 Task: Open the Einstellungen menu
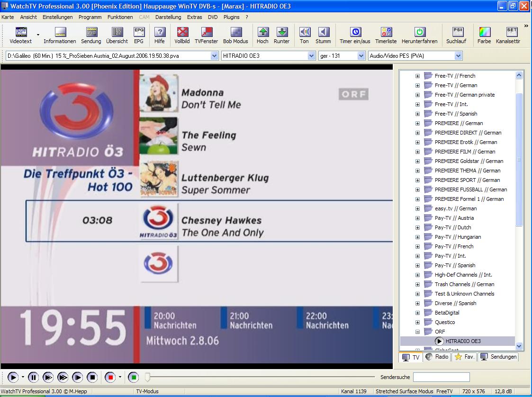[x=58, y=17]
